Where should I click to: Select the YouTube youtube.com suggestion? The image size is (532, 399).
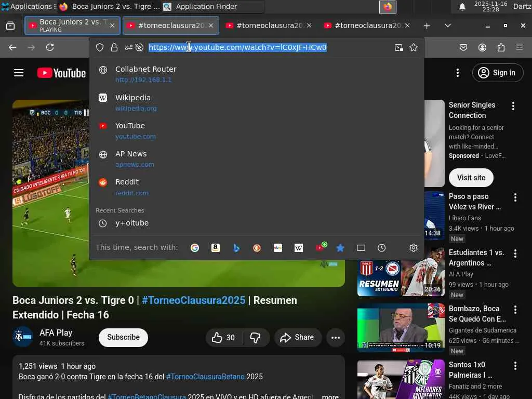[x=256, y=131]
